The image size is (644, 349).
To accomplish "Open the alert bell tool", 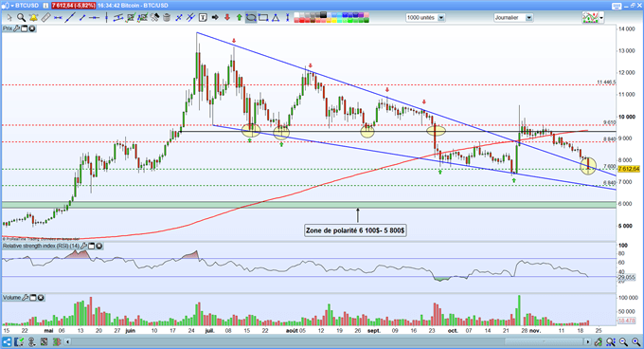I will point(34,18).
